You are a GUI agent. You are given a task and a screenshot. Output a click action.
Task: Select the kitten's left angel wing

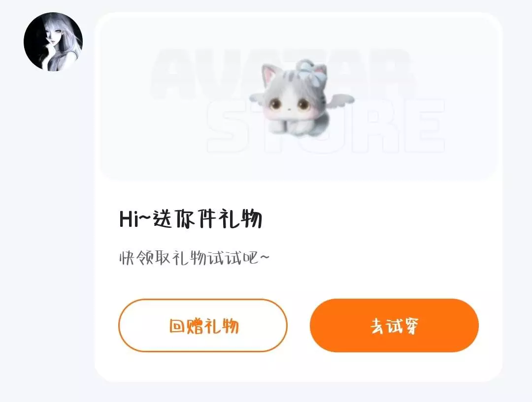tap(259, 98)
